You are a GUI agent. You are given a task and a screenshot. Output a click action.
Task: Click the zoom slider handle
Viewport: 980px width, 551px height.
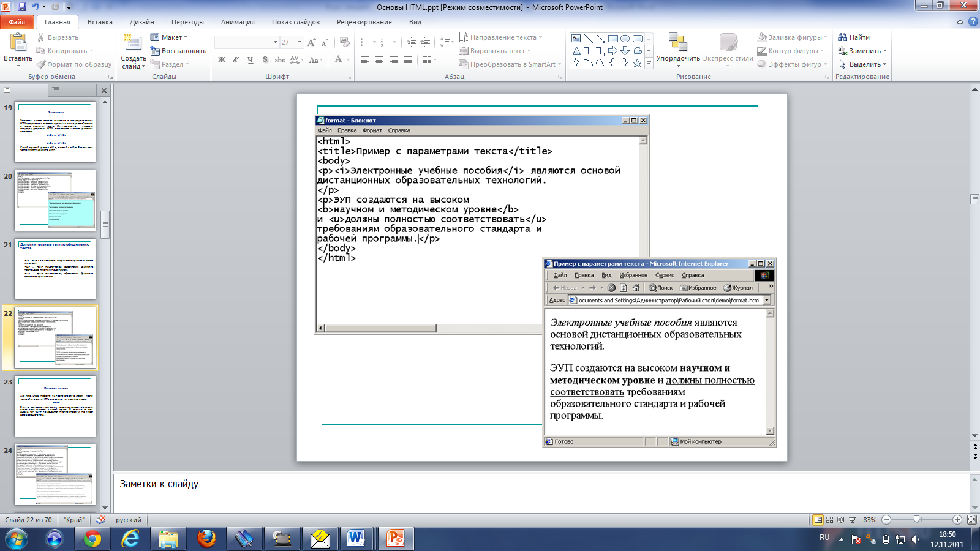(x=917, y=520)
